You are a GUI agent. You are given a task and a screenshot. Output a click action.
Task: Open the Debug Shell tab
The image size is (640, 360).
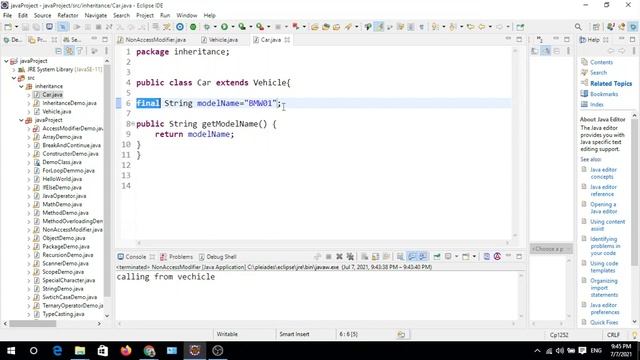[218, 257]
